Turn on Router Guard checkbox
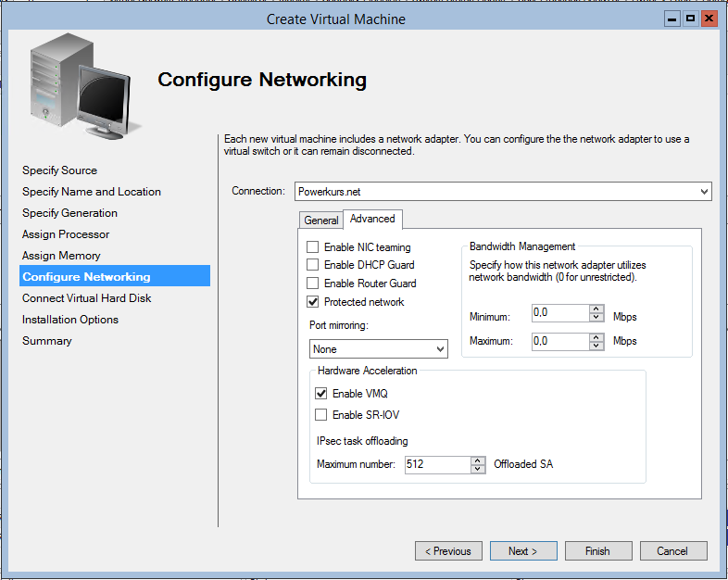The image size is (728, 580). (313, 283)
